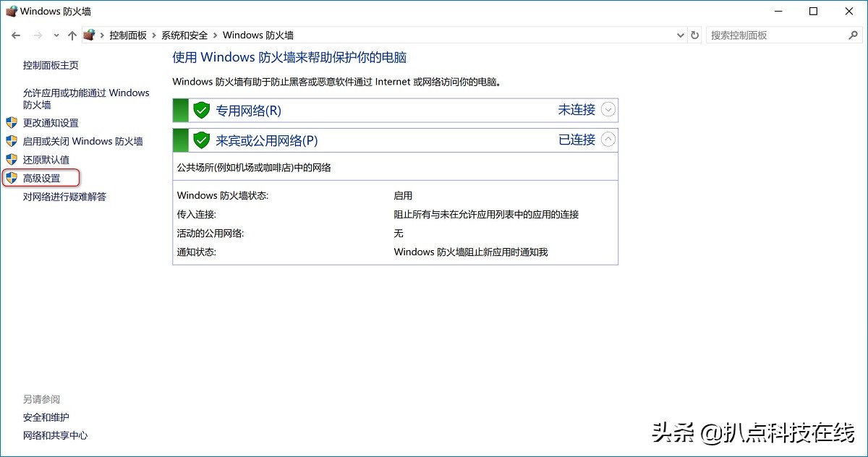The image size is (868, 457).
Task: Click the green checkmark shield for 专用网络
Action: (201, 110)
